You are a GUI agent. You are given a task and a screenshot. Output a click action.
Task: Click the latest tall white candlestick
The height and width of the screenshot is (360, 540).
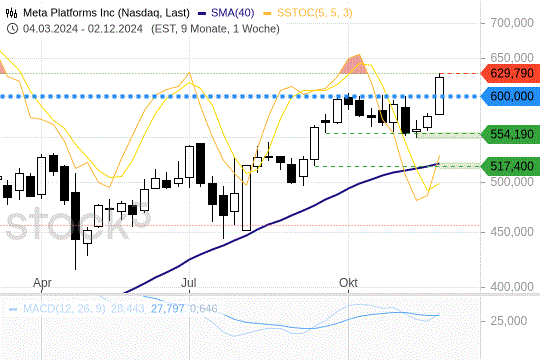pyautogui.click(x=439, y=96)
